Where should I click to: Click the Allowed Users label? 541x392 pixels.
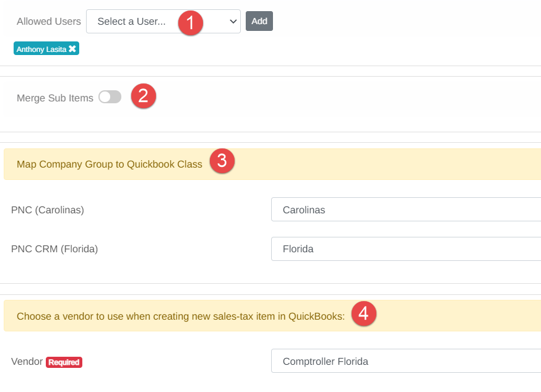pyautogui.click(x=49, y=22)
